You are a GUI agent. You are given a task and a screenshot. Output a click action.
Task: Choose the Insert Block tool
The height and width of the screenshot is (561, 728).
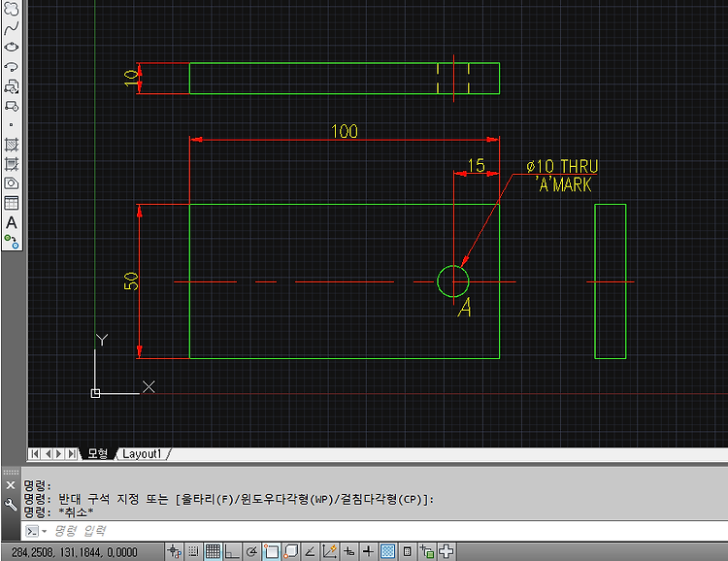tap(11, 86)
